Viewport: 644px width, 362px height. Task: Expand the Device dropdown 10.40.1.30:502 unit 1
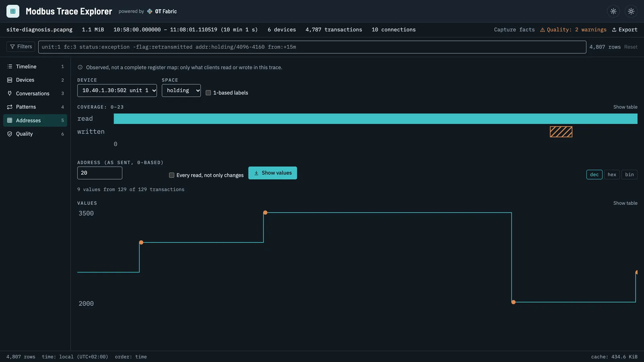(x=117, y=90)
